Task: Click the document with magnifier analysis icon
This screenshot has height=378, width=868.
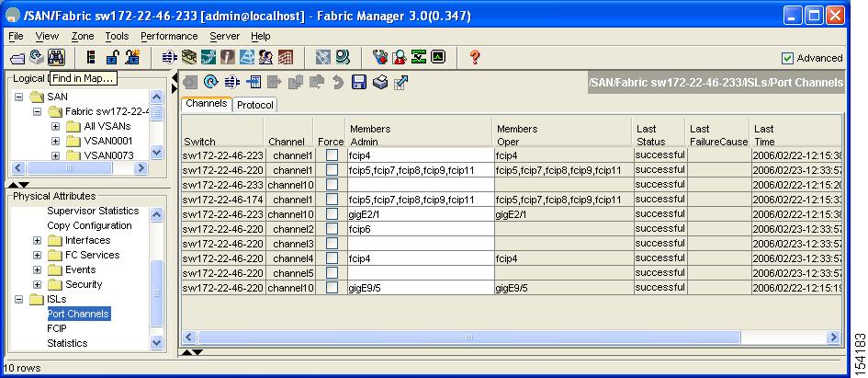Action: (400, 57)
